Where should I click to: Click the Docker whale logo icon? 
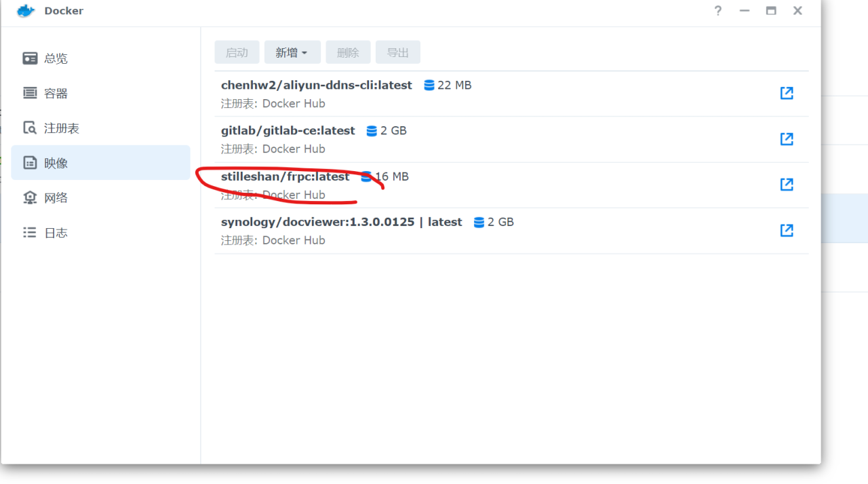(x=26, y=11)
